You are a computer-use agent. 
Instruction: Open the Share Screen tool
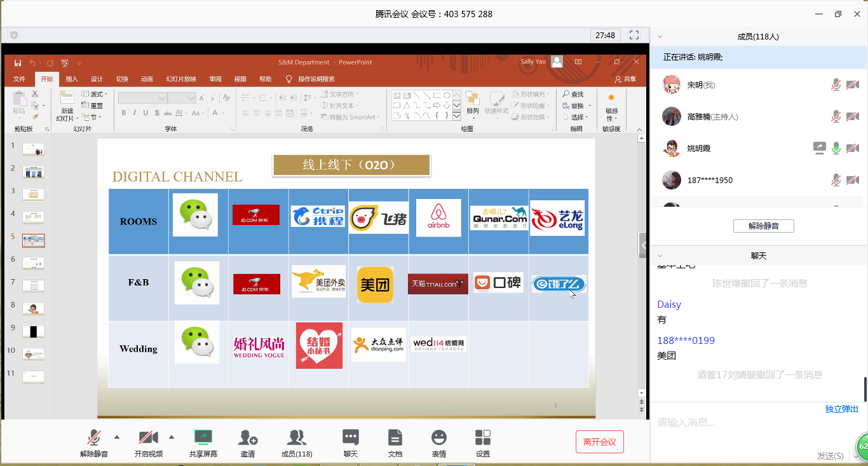coord(203,442)
